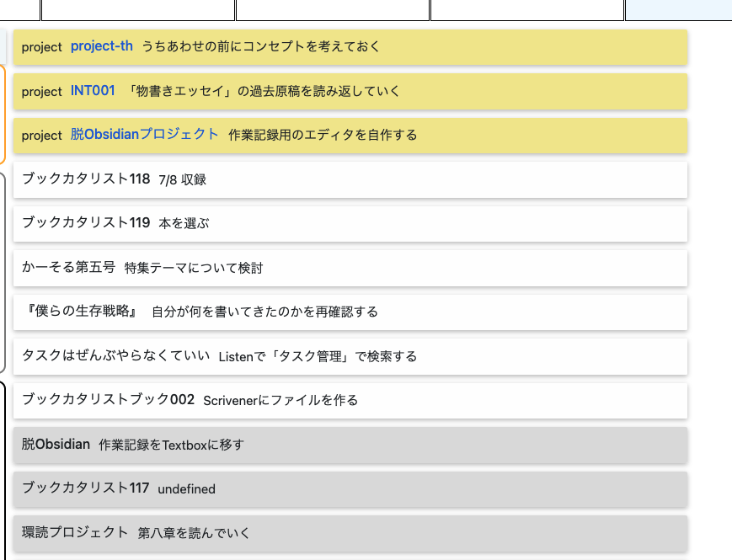
Task: Click the かーそる第五号 特集テーマについて検討 row
Action: coord(350,268)
